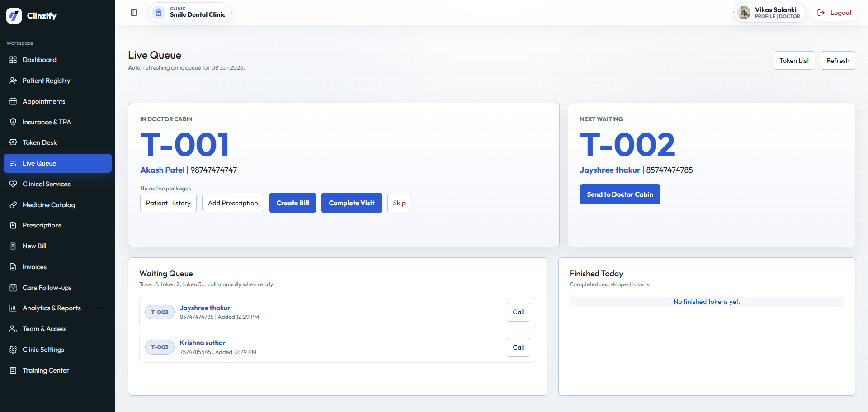Click 'No finished tokens yet.' message
This screenshot has height=412, width=868.
[x=706, y=302]
